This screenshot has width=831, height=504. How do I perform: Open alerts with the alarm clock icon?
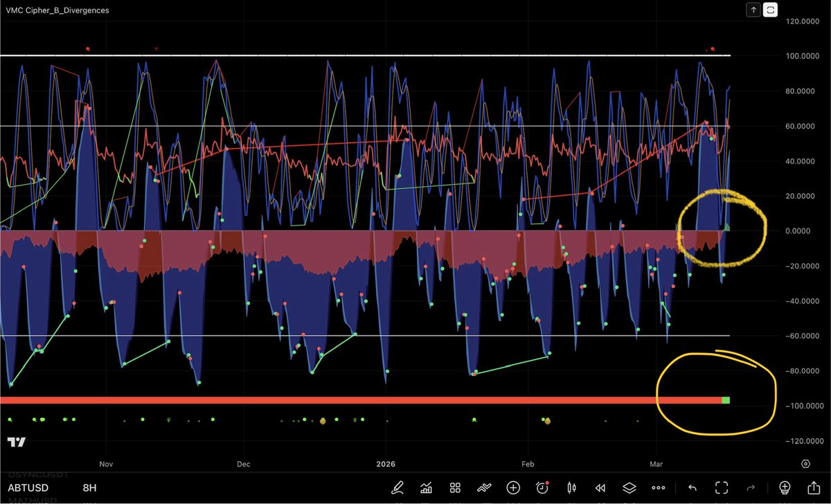543,487
